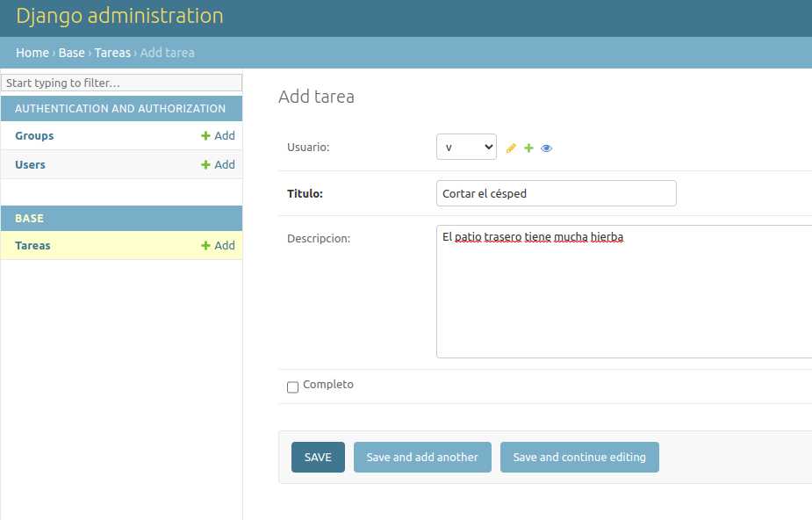Navigate to Tareas in the breadcrumb
This screenshot has width=812, height=520.
tap(112, 53)
